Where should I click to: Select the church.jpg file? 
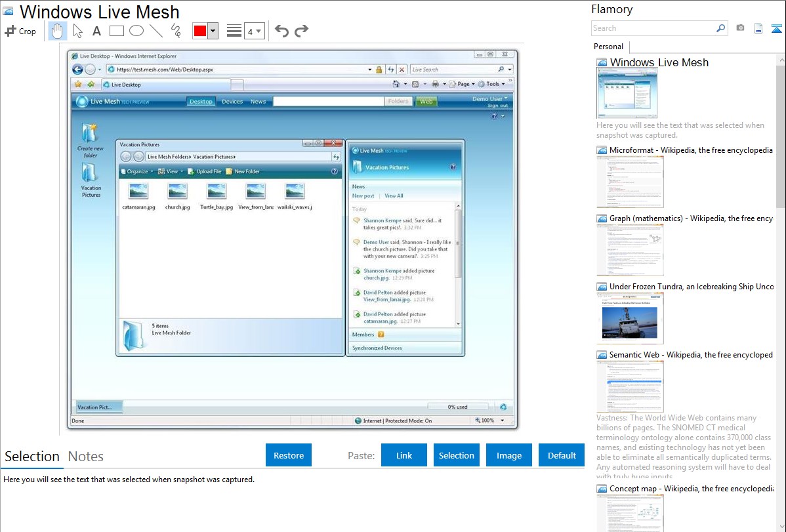[177, 196]
